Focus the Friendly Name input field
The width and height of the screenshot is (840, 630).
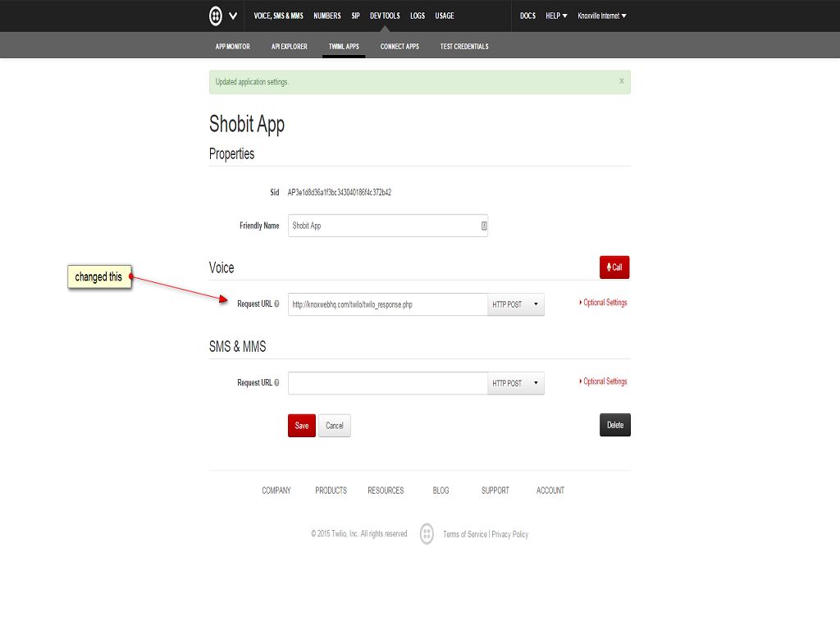click(x=387, y=226)
